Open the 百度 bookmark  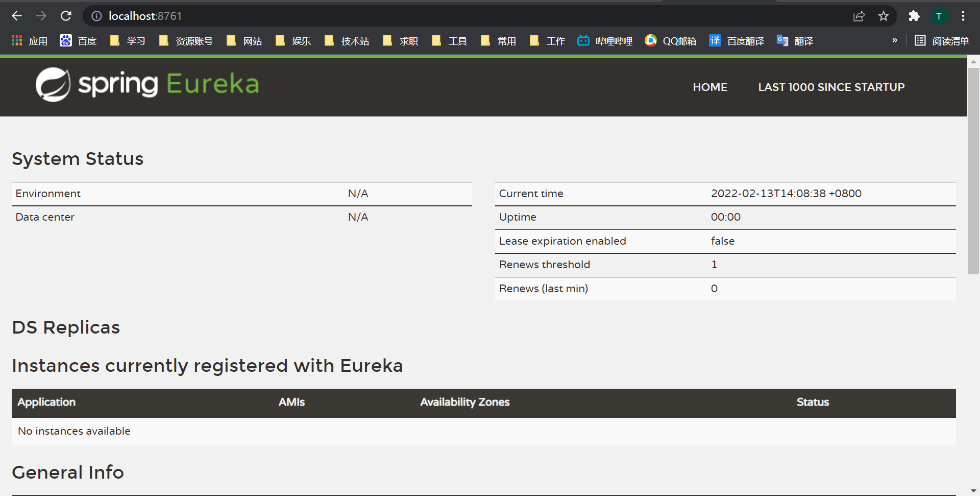click(78, 41)
